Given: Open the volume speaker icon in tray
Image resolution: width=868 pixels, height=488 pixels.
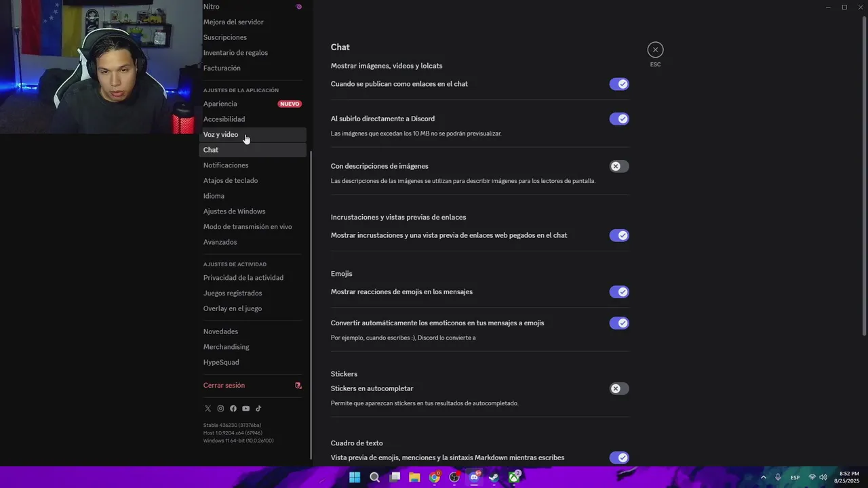Looking at the screenshot, I should coord(823,477).
